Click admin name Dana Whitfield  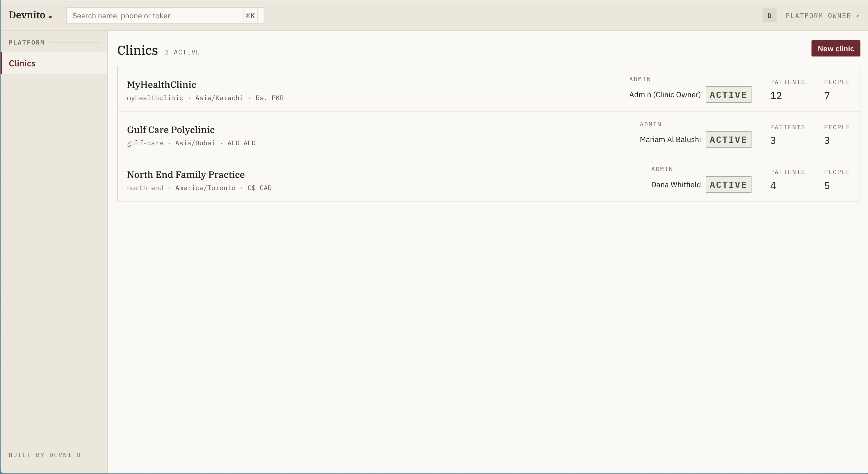coord(676,185)
